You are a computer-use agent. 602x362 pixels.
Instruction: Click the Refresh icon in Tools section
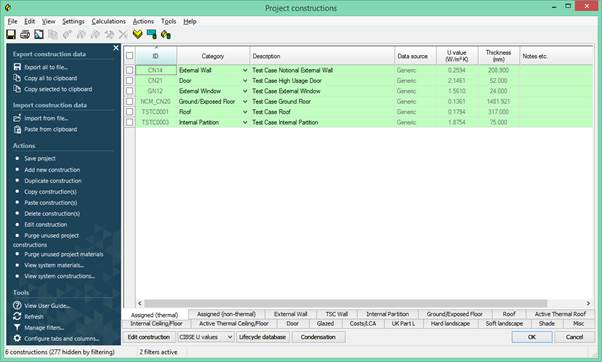(x=17, y=316)
